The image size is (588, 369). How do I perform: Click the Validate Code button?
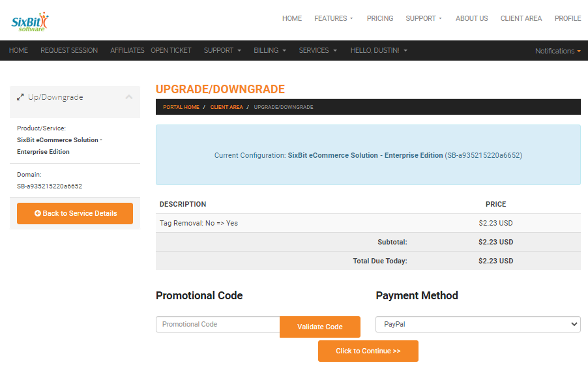pos(320,327)
